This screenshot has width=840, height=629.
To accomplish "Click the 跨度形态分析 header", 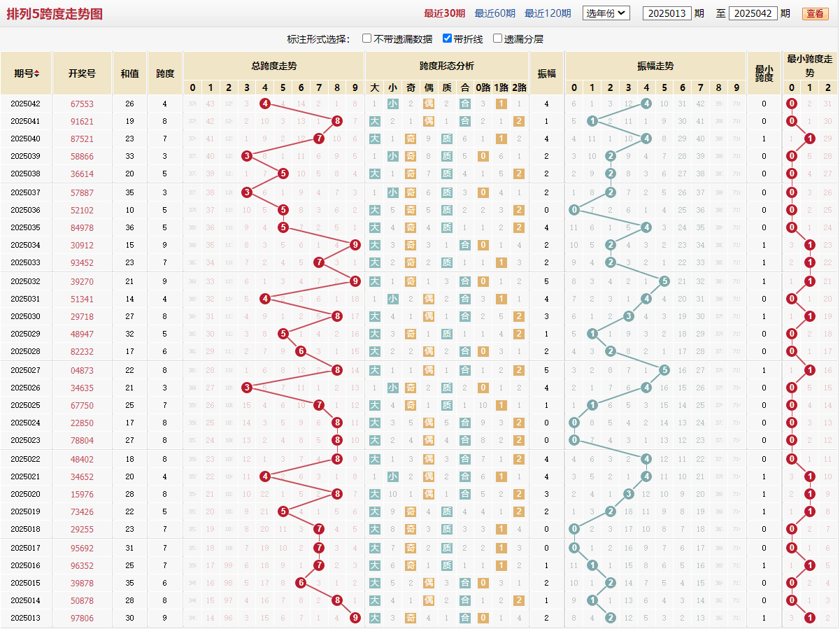I will (447, 66).
